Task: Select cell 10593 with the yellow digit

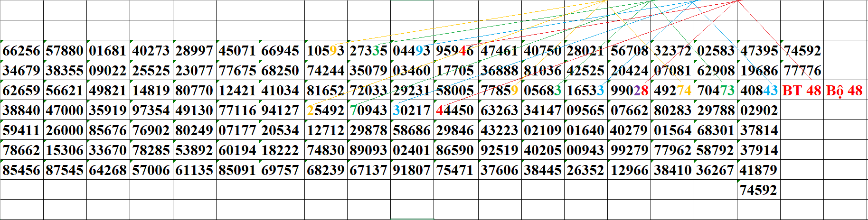Action: 326,51
